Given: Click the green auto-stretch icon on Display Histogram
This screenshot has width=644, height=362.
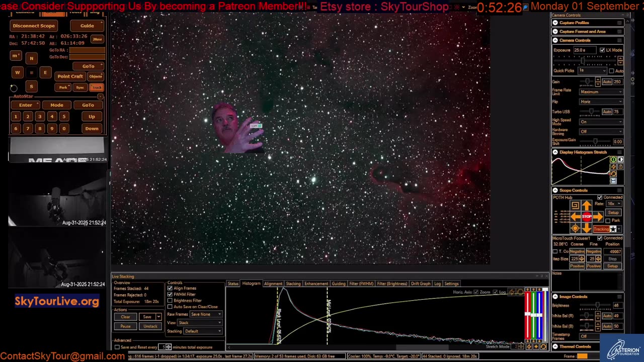Looking at the screenshot, I should [613, 159].
